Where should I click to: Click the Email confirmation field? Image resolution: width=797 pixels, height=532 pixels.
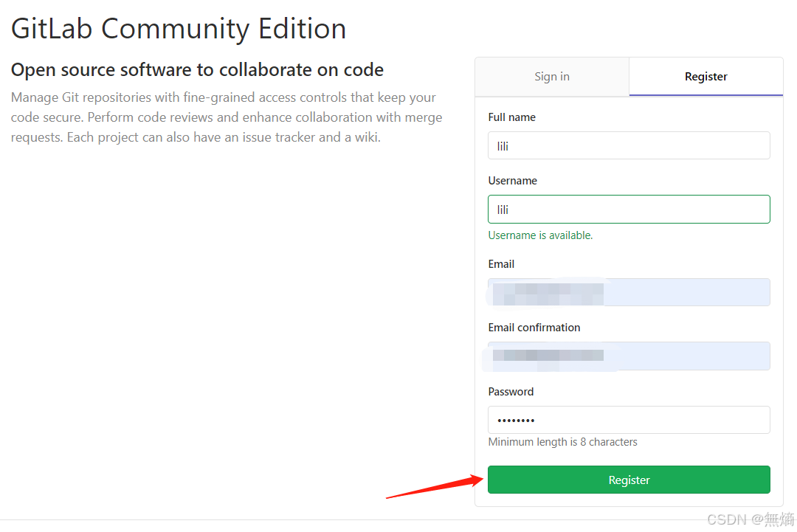coord(629,356)
